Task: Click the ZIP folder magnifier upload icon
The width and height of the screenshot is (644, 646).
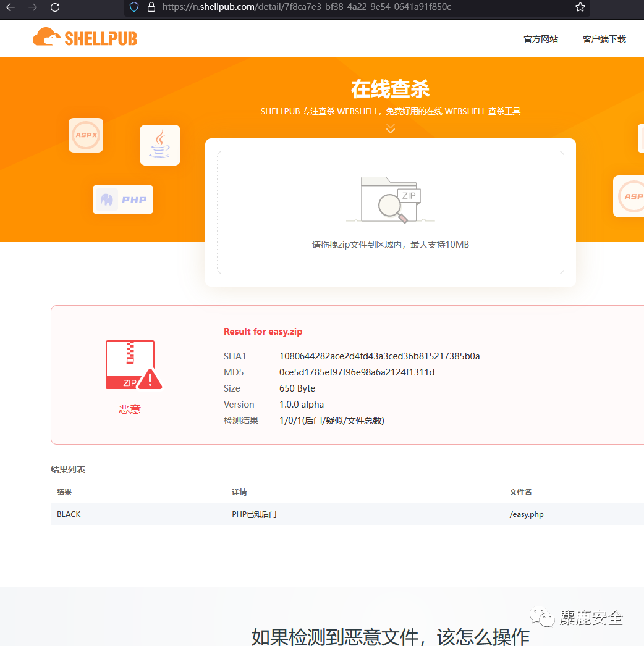Action: click(391, 200)
